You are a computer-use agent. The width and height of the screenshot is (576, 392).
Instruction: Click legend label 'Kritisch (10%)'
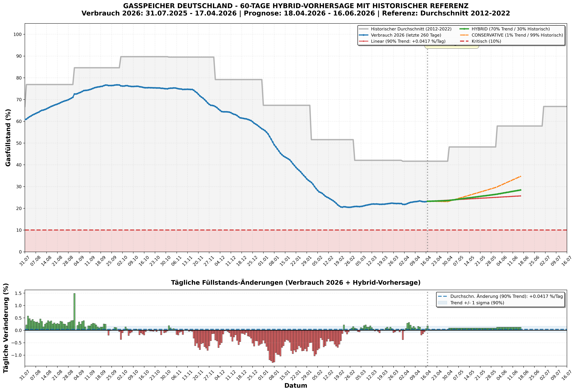coord(486,41)
